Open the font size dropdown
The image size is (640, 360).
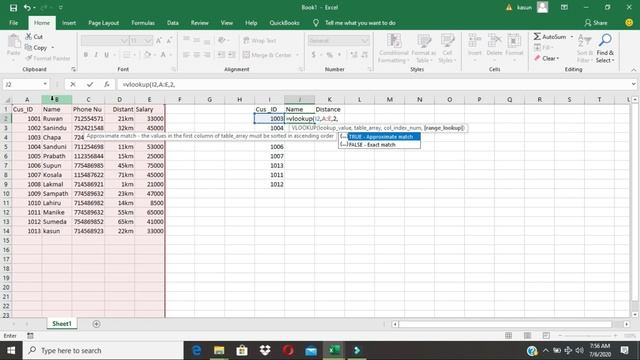tap(148, 40)
